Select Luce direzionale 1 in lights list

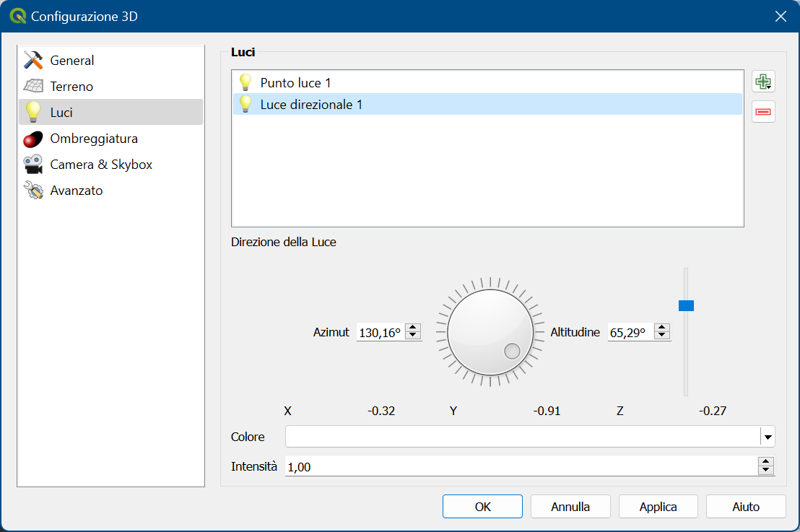[x=488, y=104]
